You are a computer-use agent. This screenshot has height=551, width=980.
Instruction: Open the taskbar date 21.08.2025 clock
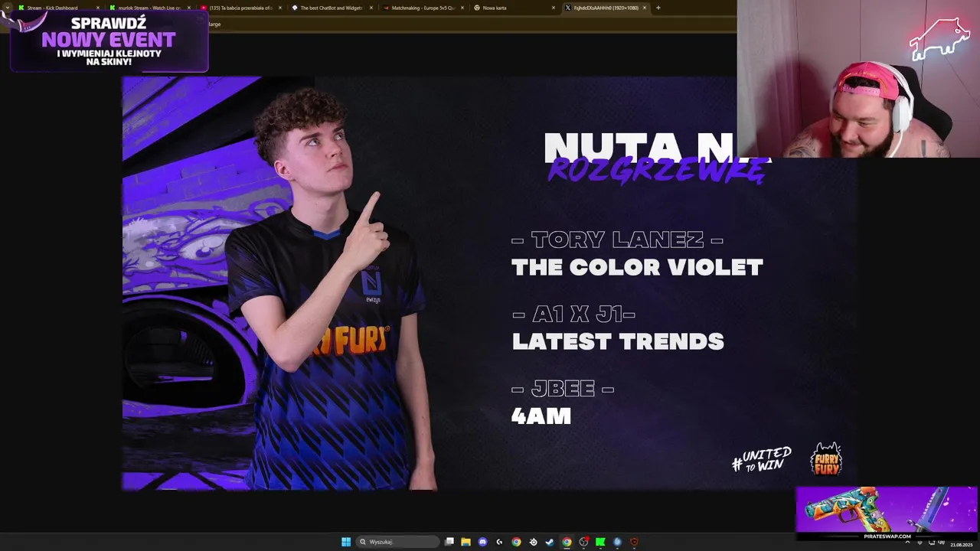pyautogui.click(x=961, y=544)
